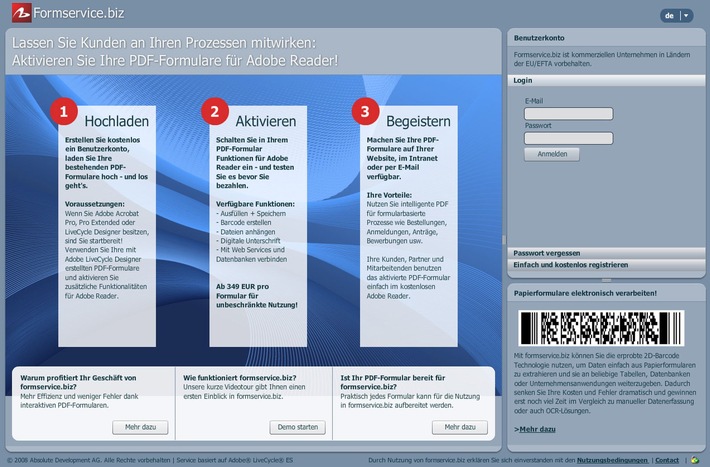The image size is (710, 467).
Task: Focus the Passwort input field
Action: (568, 138)
